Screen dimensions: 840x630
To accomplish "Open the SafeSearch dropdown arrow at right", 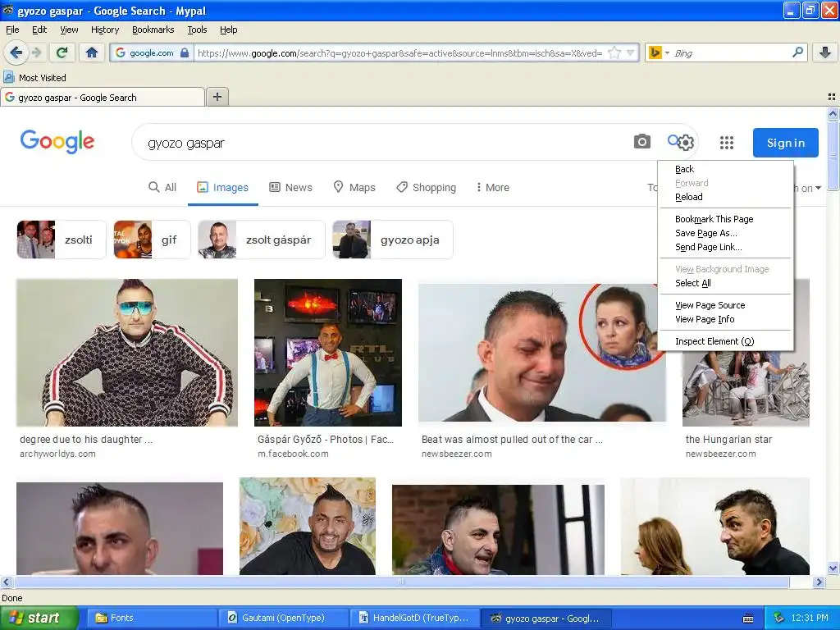I will (818, 188).
